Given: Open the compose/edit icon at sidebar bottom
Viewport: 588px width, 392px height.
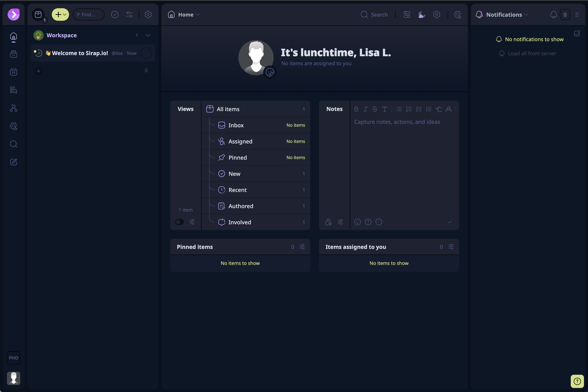Looking at the screenshot, I should pos(13,162).
